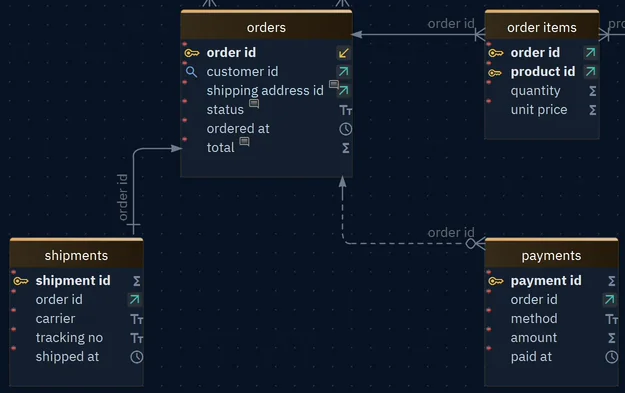
Task: Select the shipping address id column
Action: [x=266, y=91]
